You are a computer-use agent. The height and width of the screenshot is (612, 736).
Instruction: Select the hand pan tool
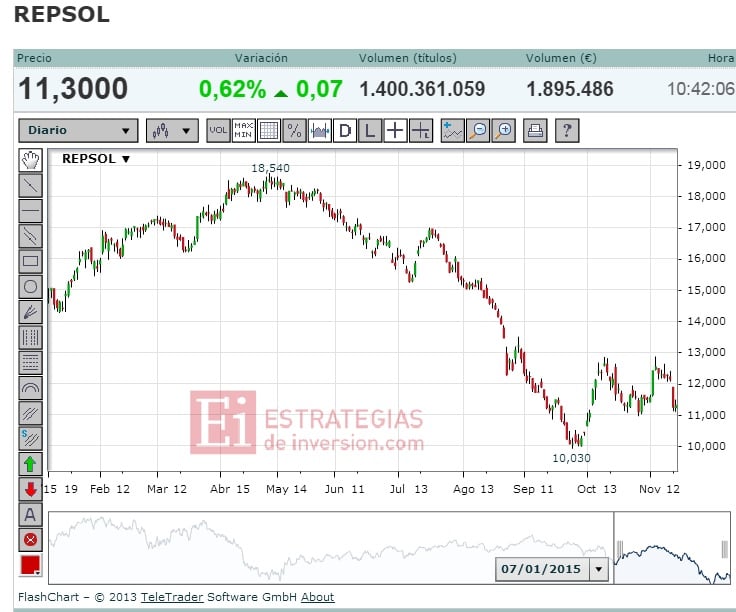31,160
